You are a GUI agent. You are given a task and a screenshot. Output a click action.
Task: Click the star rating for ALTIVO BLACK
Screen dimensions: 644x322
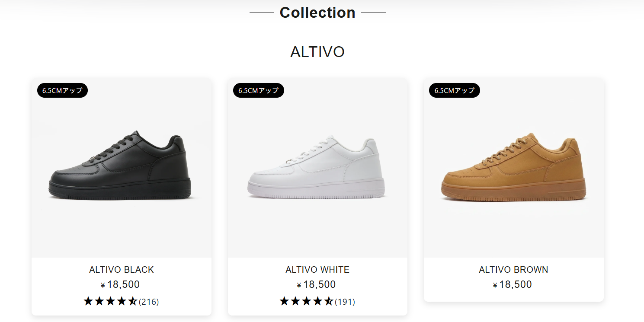110,301
